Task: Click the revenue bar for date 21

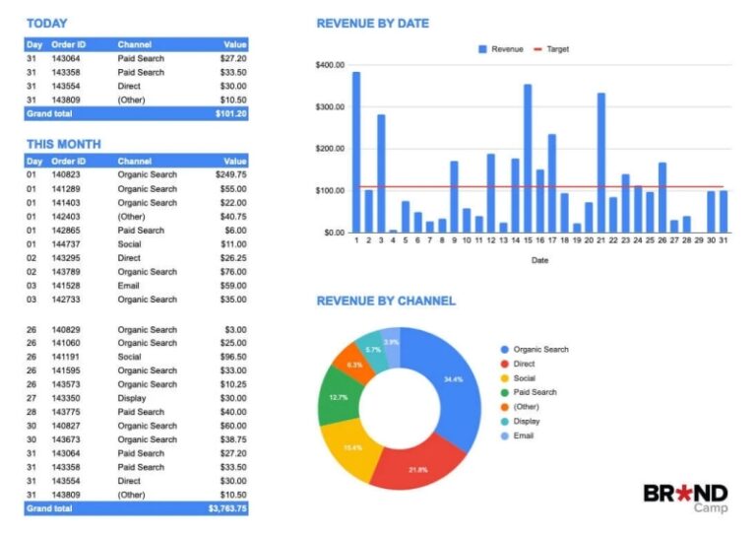Action: tap(600, 163)
